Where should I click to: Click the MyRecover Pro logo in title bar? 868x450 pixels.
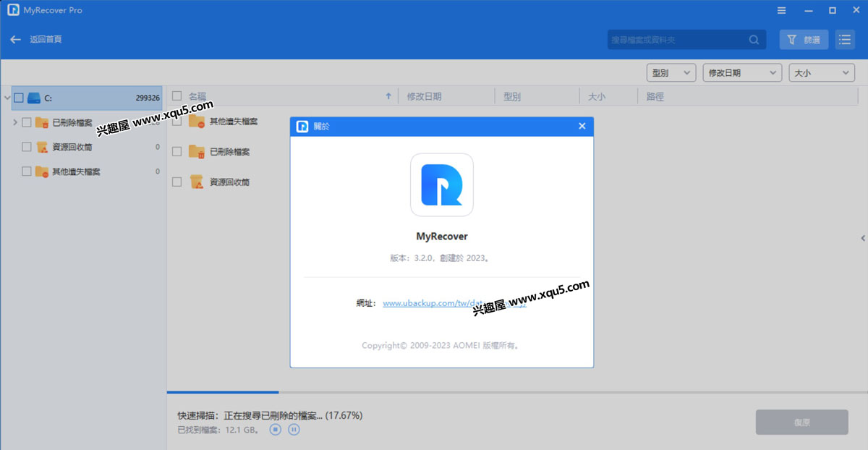pos(13,10)
